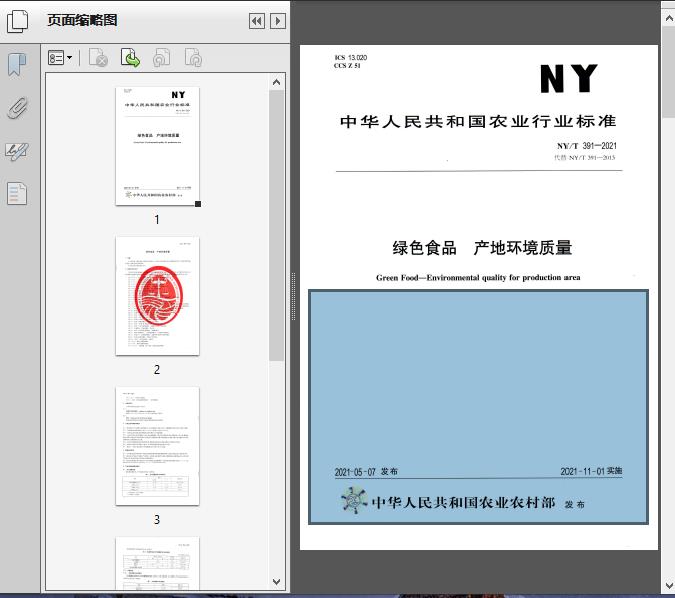Image resolution: width=675 pixels, height=598 pixels.
Task: Click the insert pages green-arrow icon
Action: [130, 58]
